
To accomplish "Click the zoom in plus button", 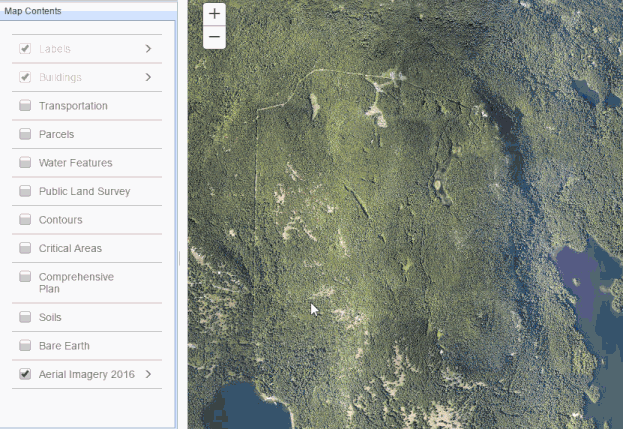I will pyautogui.click(x=214, y=14).
